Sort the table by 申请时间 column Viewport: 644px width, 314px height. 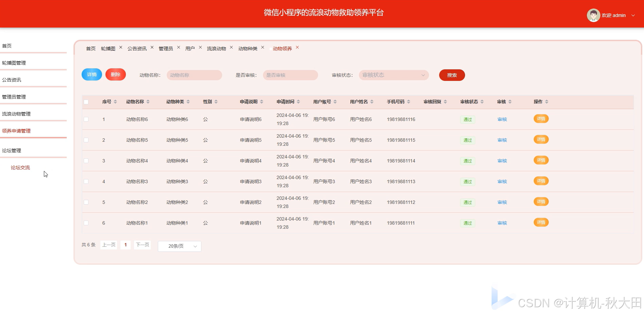298,101
